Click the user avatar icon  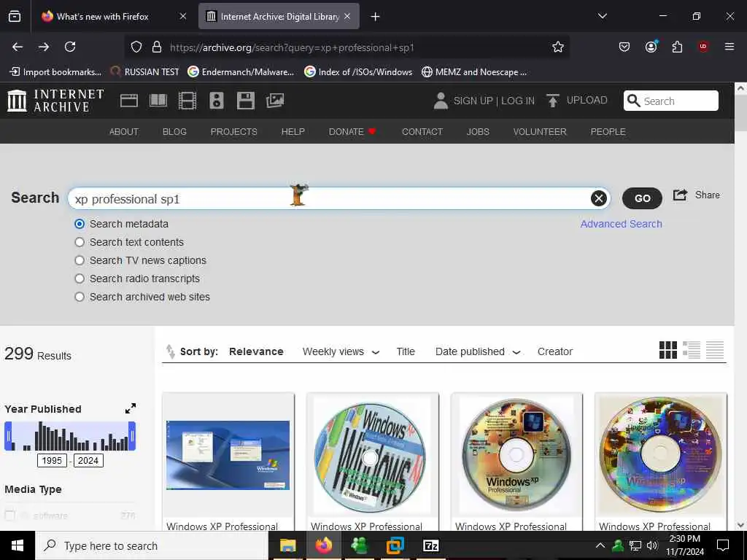point(441,101)
